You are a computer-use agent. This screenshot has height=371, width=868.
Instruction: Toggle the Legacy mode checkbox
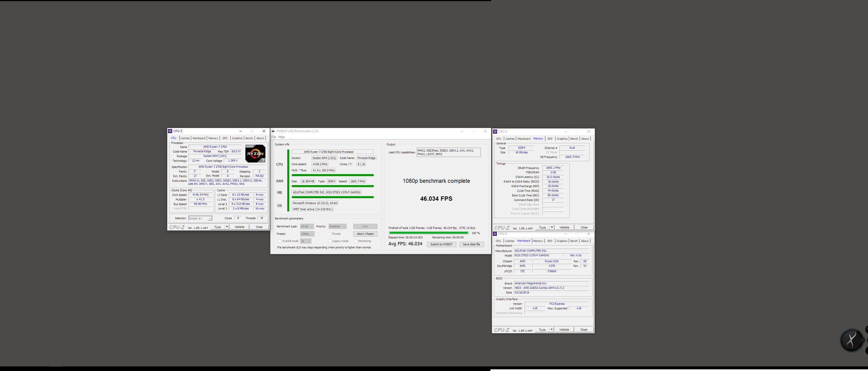pos(330,241)
